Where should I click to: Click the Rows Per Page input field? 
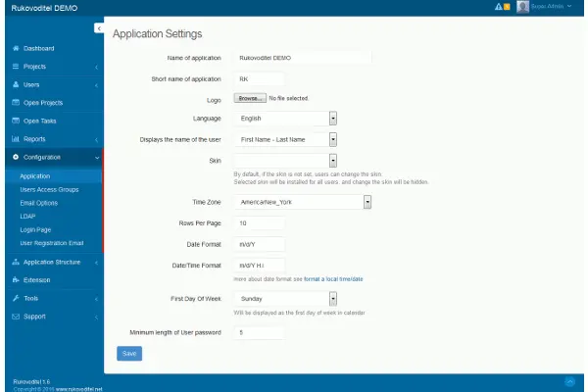259,223
